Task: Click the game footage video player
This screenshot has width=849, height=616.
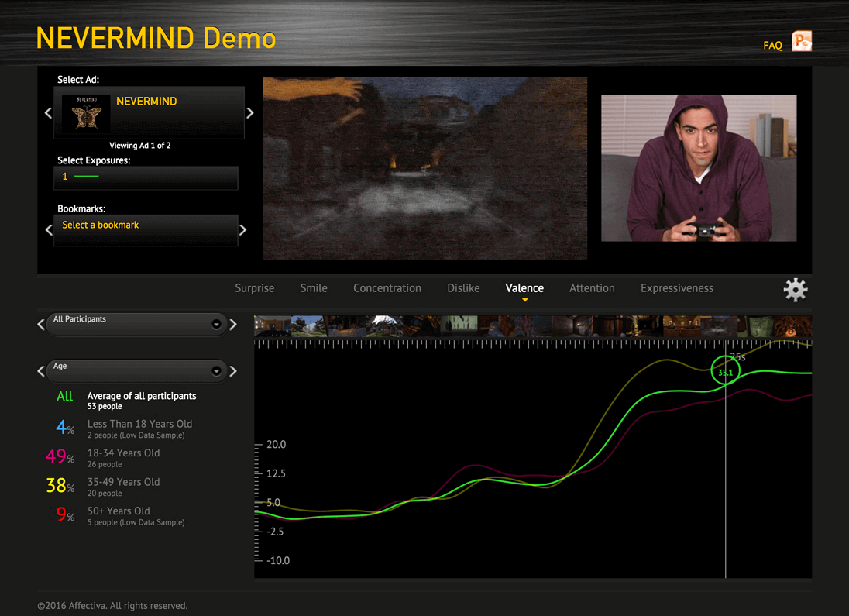Action: pyautogui.click(x=425, y=168)
